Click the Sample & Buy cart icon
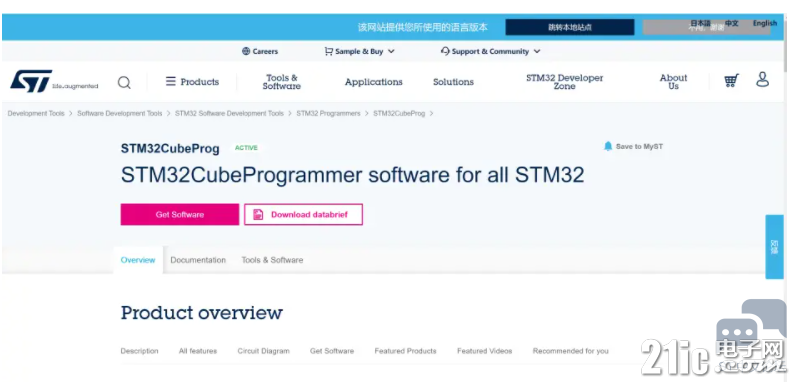 click(x=329, y=51)
